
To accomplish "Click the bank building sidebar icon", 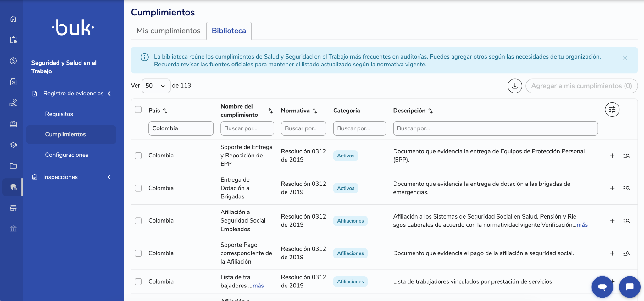I will 13,229.
